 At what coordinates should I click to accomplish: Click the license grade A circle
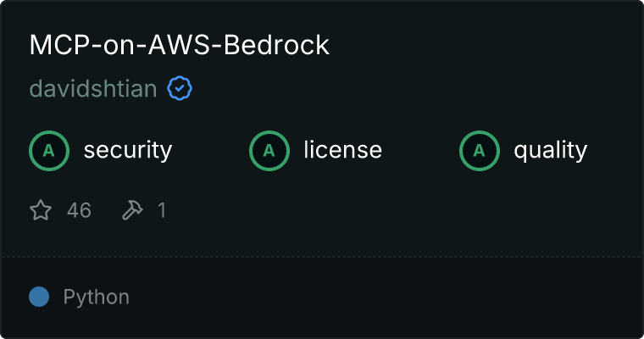click(269, 151)
